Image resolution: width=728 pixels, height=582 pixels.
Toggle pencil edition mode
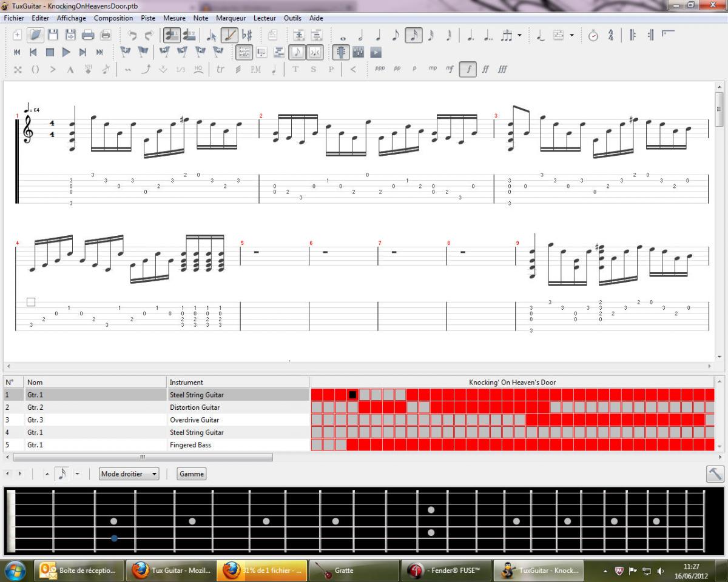pos(229,35)
